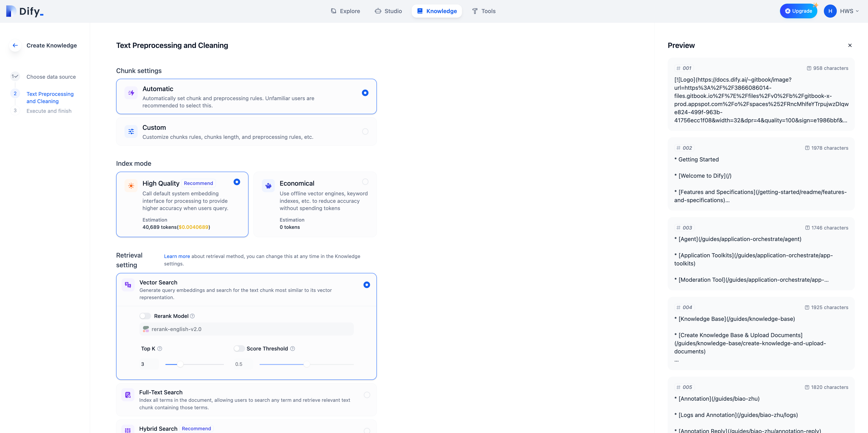This screenshot has height=433, width=868.
Task: Go to the Studio tab
Action: (x=388, y=11)
